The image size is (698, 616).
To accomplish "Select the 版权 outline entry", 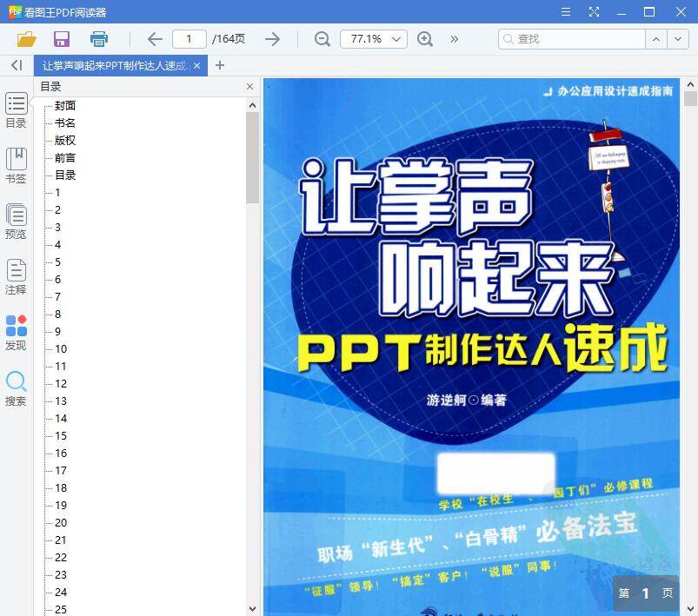I will click(x=65, y=140).
